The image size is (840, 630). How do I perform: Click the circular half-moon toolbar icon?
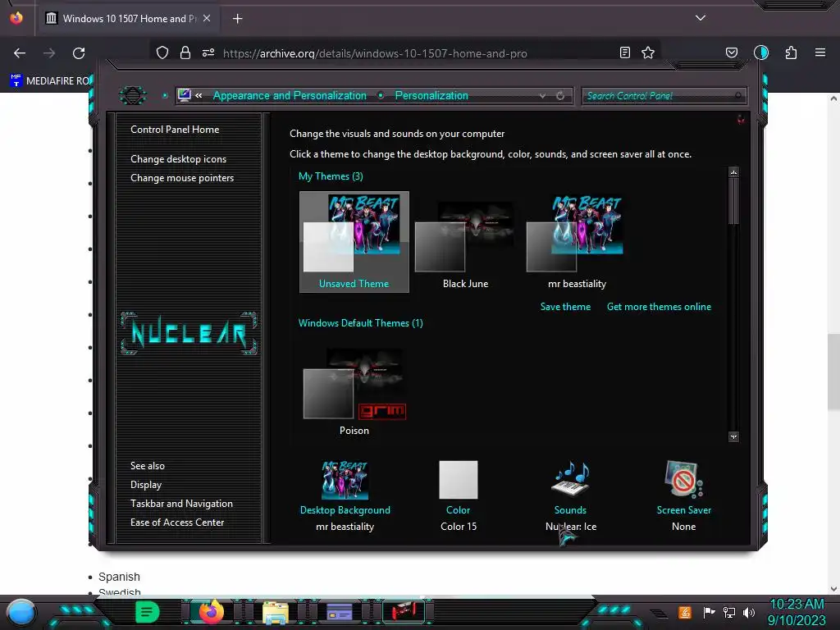tap(761, 52)
